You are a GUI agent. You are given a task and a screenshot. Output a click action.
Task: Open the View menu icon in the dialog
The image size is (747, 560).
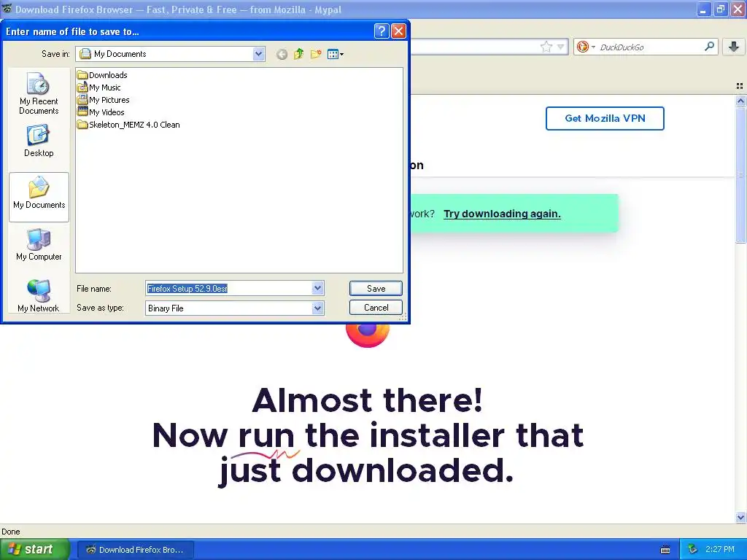coord(336,54)
